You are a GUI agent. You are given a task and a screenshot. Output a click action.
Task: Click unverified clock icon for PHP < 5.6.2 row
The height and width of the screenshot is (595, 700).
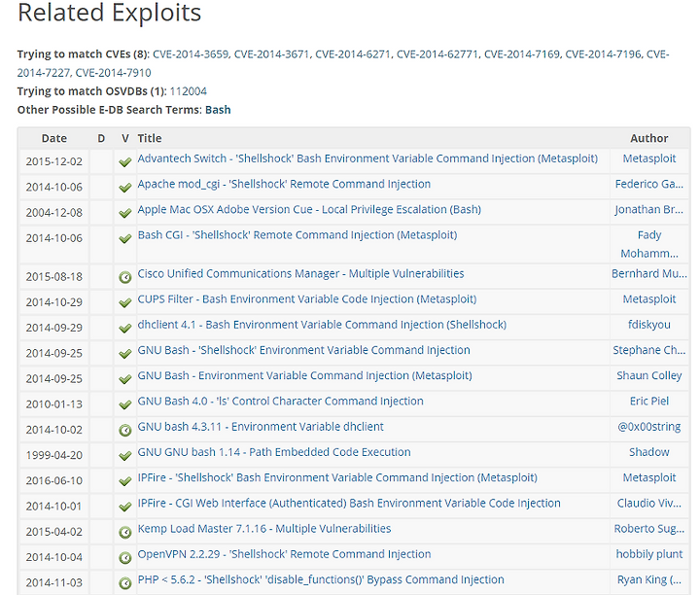[x=125, y=583]
